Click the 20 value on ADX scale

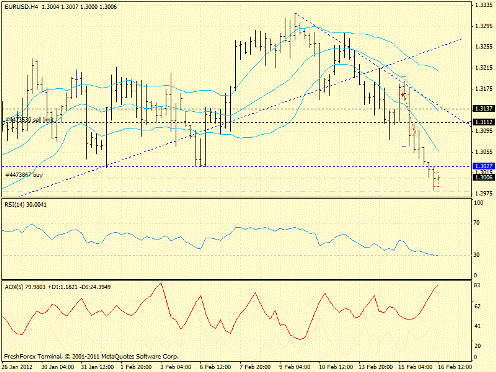477,346
